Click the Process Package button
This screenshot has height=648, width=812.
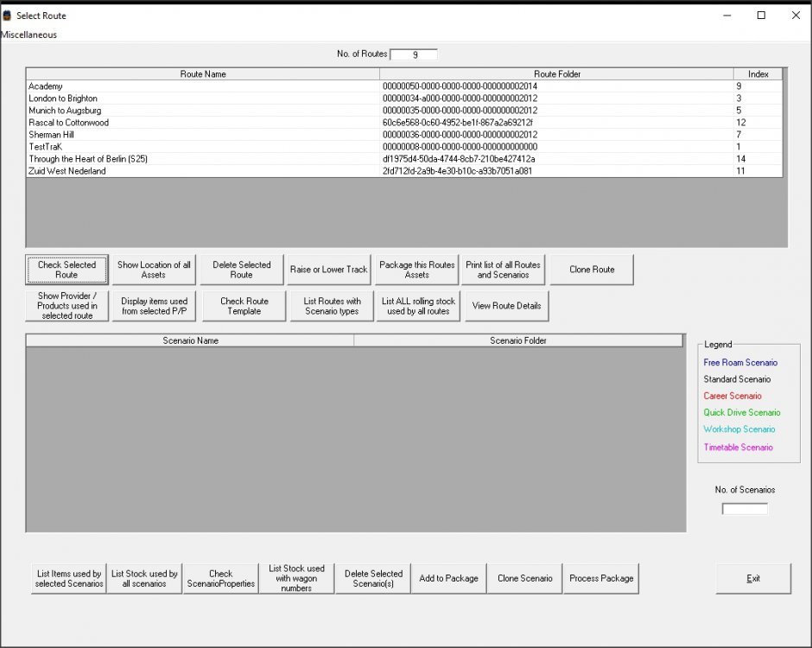point(601,579)
